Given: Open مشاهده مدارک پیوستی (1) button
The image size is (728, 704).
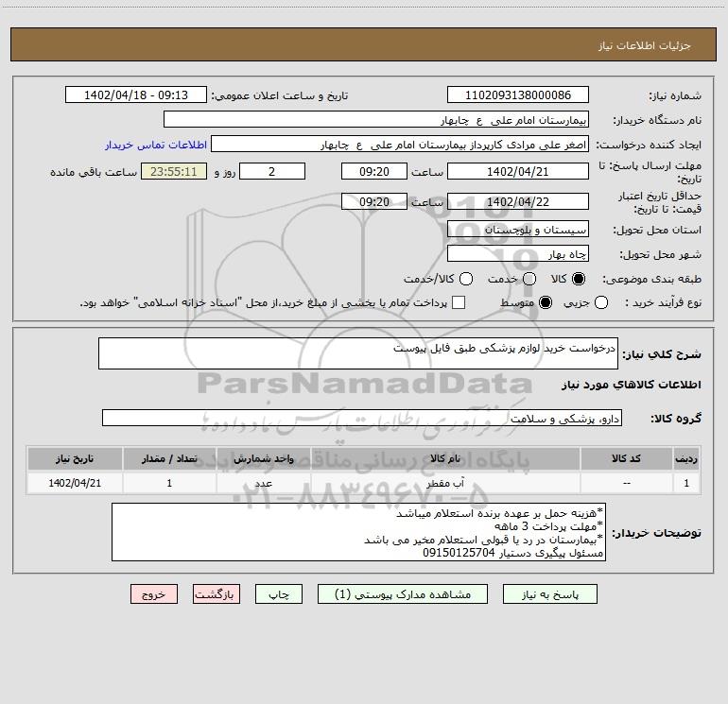Looking at the screenshot, I should [x=403, y=594].
